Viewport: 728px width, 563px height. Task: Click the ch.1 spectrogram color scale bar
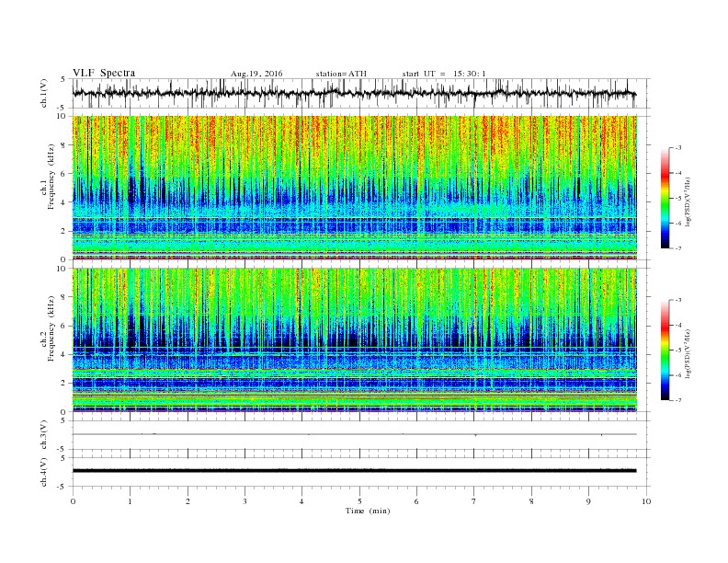(665, 198)
